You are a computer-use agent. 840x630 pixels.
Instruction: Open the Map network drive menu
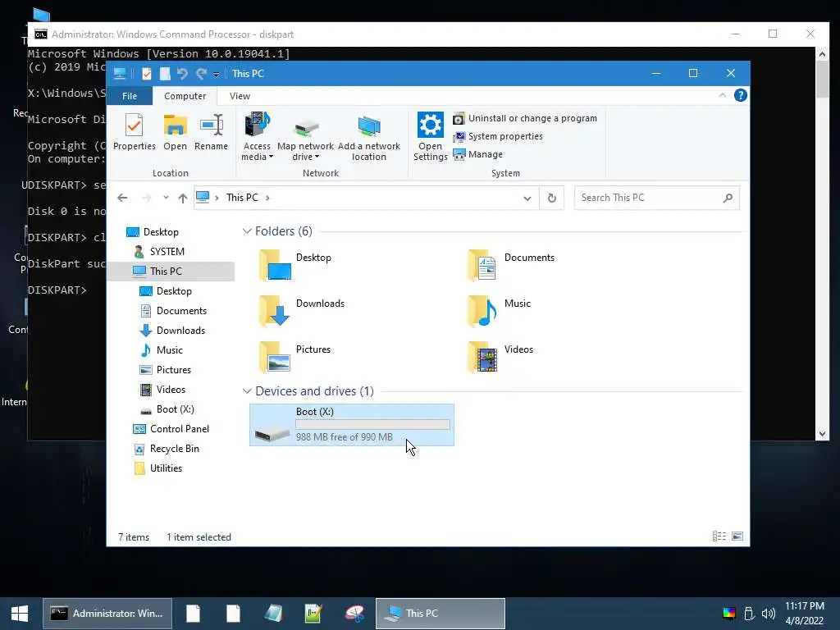click(x=305, y=137)
